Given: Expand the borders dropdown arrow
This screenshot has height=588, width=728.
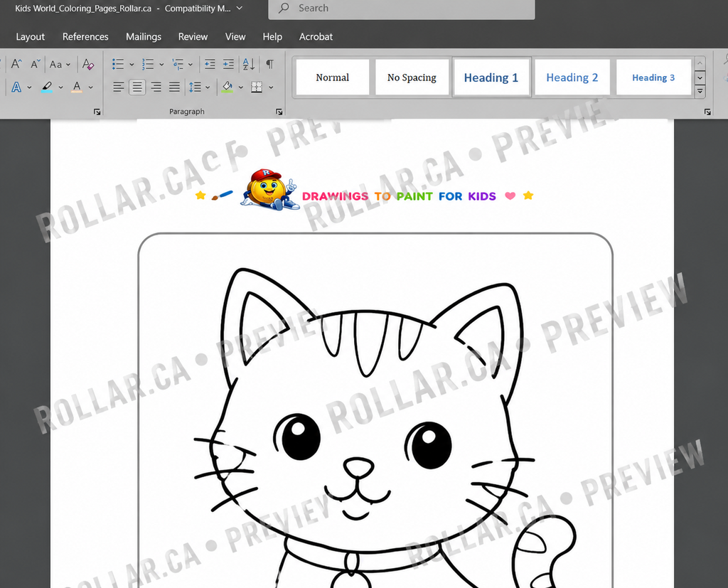Looking at the screenshot, I should coord(271,87).
